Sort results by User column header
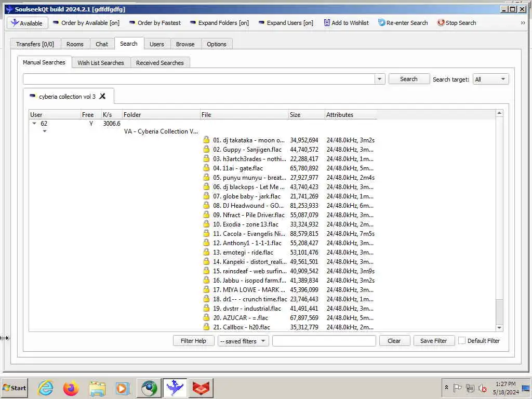 click(x=55, y=115)
